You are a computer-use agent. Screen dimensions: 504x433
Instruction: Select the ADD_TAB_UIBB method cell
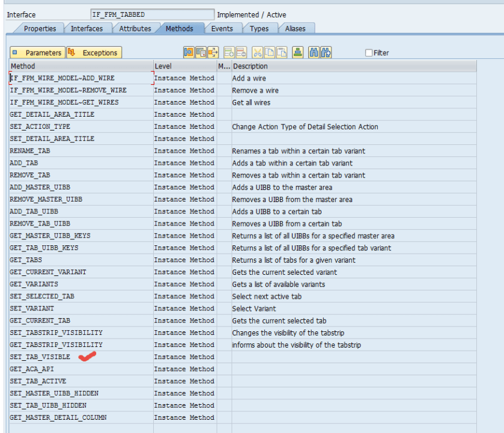coord(81,211)
